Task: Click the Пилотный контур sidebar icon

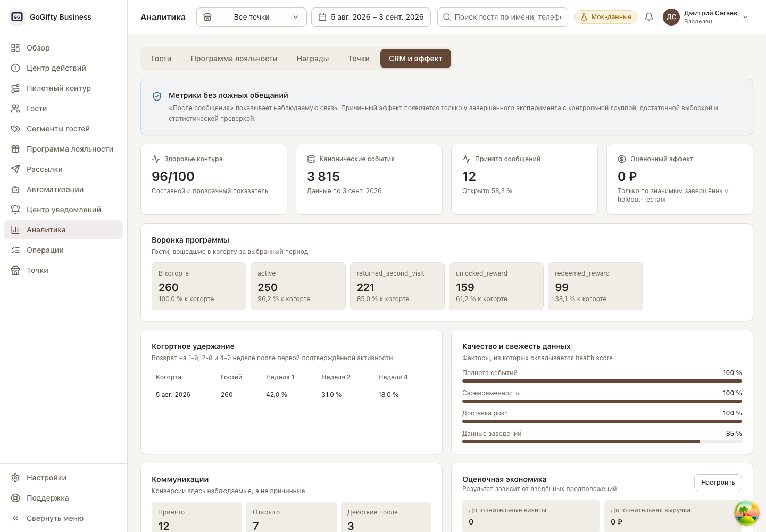Action: click(15, 88)
